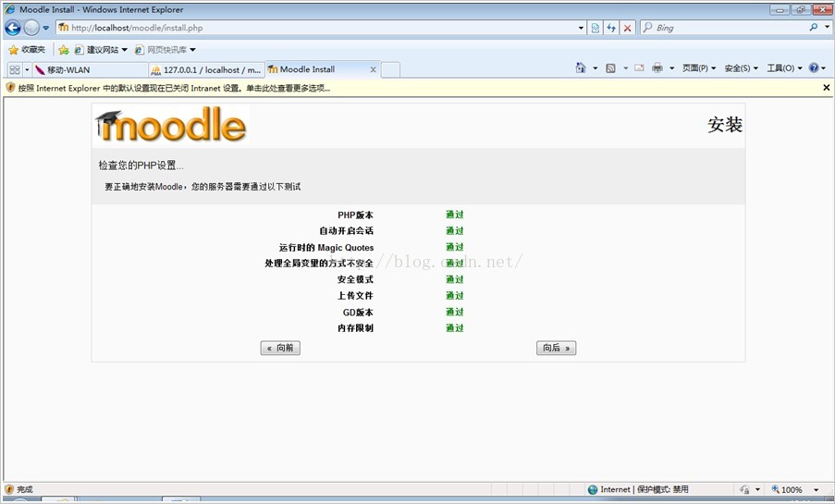Click the Compatibility View icon

pyautogui.click(x=596, y=28)
